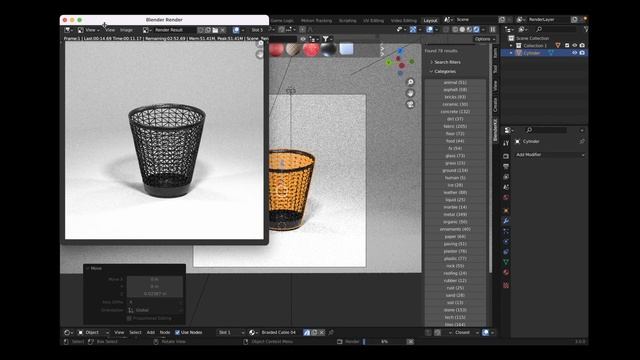640x360 pixels.
Task: Select the fabric (205) category
Action: [x=455, y=126]
